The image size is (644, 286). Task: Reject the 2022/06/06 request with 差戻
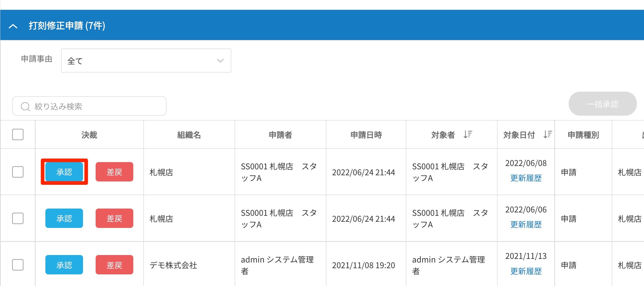click(114, 218)
